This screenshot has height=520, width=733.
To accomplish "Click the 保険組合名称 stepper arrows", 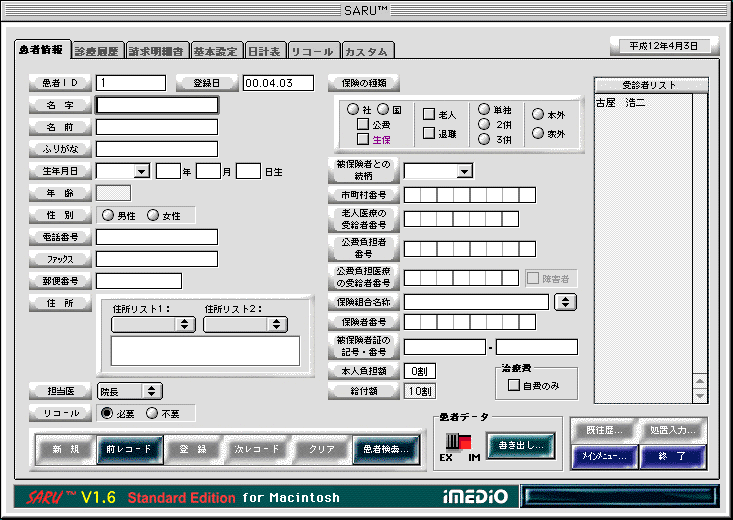I will click(x=566, y=302).
